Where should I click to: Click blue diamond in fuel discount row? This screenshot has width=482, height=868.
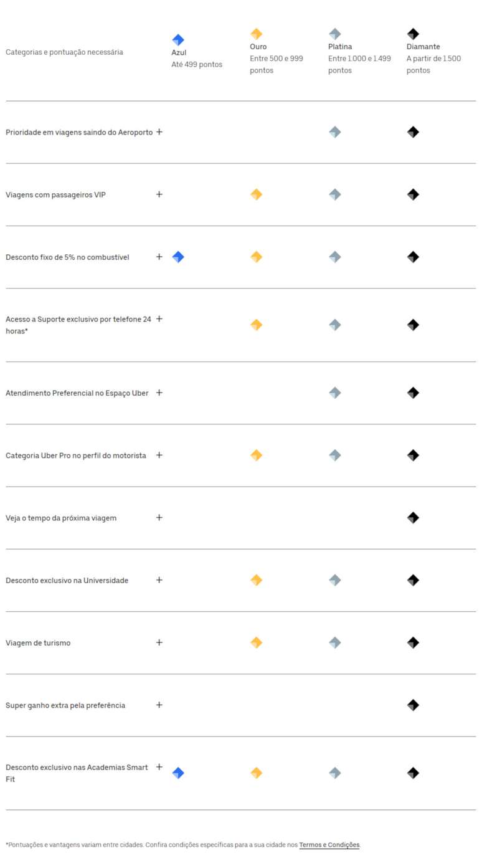(178, 257)
